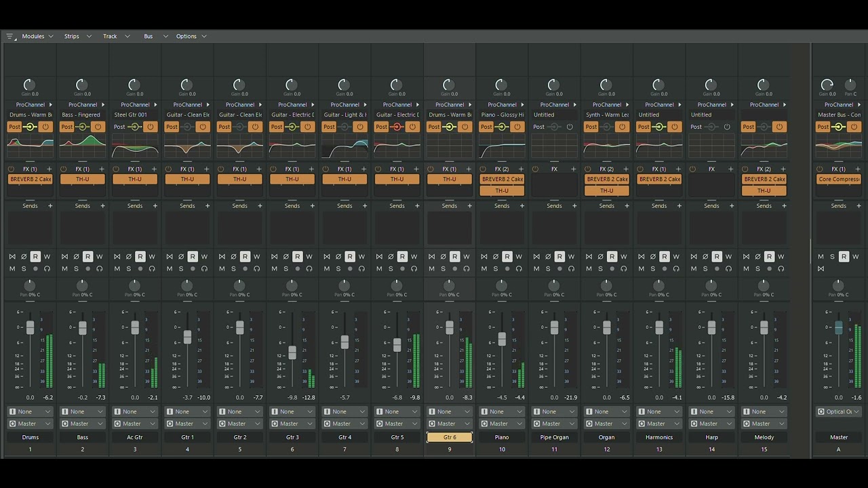The width and height of the screenshot is (868, 488).
Task: Solo the Gtr 3 strip
Action: [x=285, y=269]
